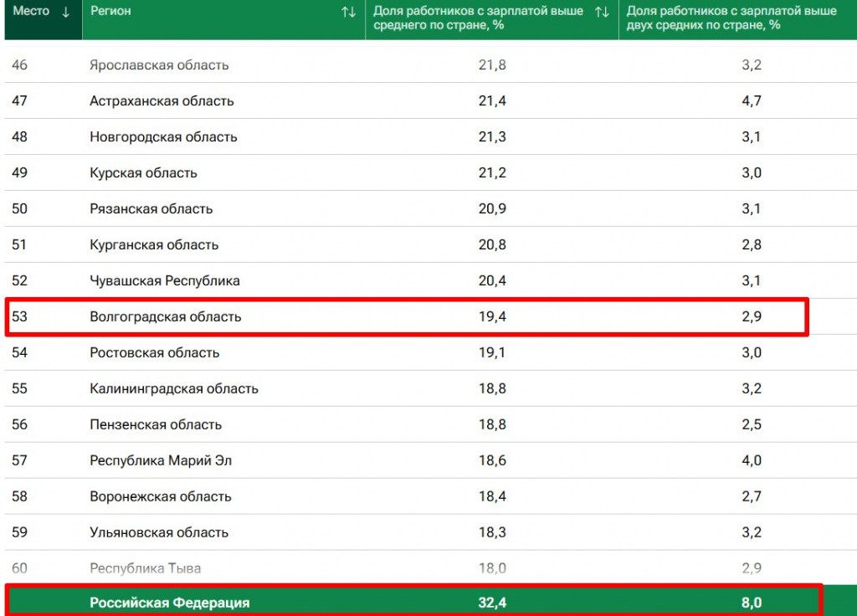
Task: Select header 'Доля работников с зарплатой выше двух средних'
Action: click(x=731, y=18)
